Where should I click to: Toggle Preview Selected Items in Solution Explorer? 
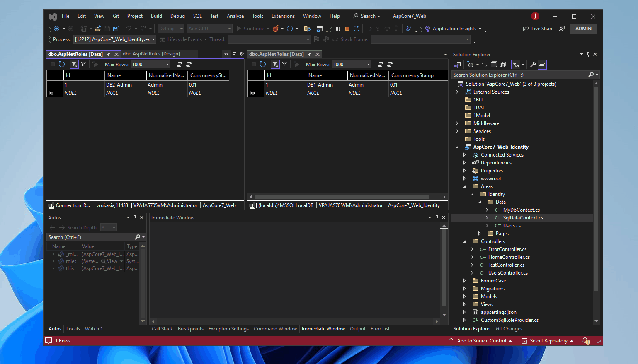point(542,65)
